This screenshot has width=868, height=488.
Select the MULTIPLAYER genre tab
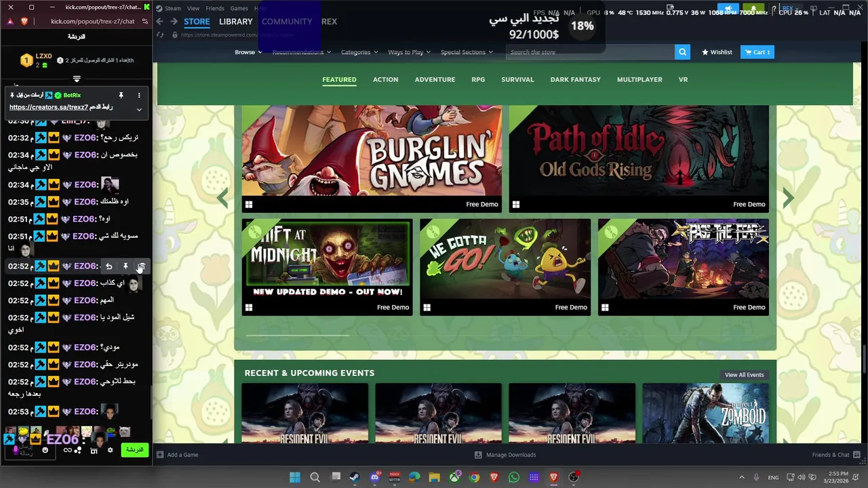[x=639, y=80]
